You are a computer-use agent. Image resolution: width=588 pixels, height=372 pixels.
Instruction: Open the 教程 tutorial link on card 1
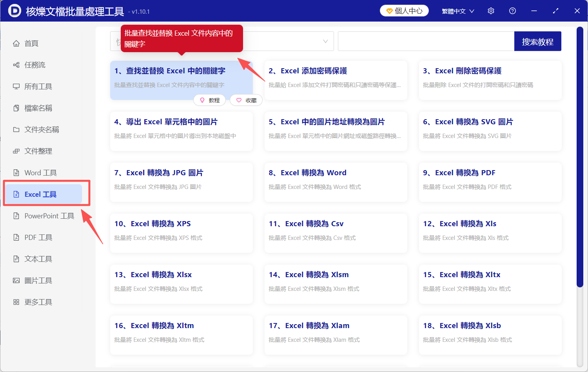210,100
